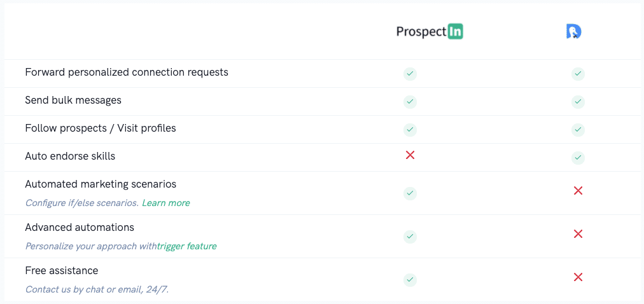
Task: Click the ProspectIn checkmark for personalized connection requests
Action: 410,74
